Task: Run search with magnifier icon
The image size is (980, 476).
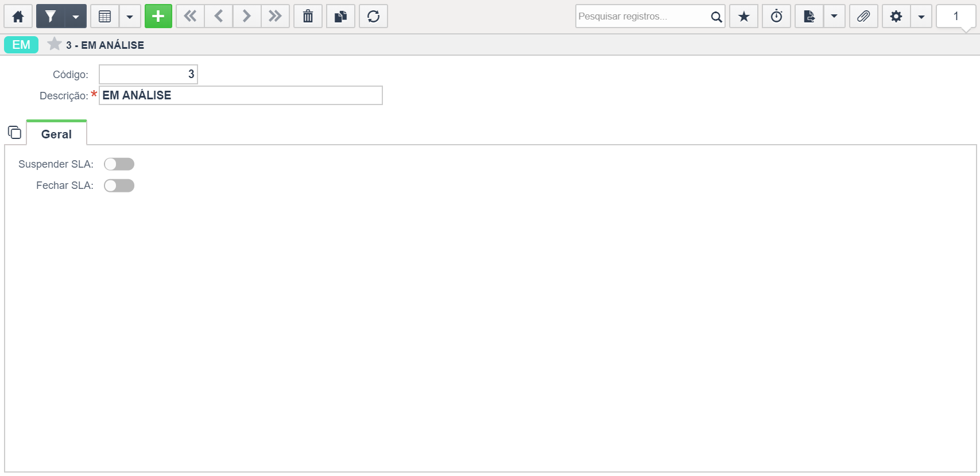Action: coord(716,17)
